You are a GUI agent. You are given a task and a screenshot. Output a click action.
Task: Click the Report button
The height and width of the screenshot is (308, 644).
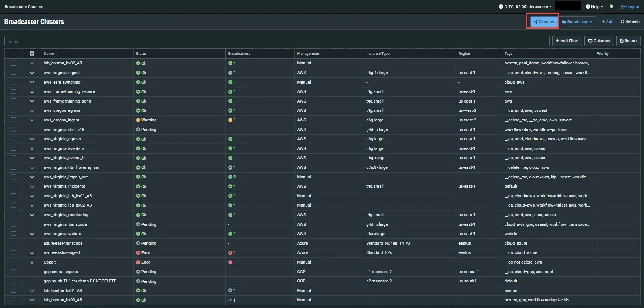pyautogui.click(x=628, y=41)
